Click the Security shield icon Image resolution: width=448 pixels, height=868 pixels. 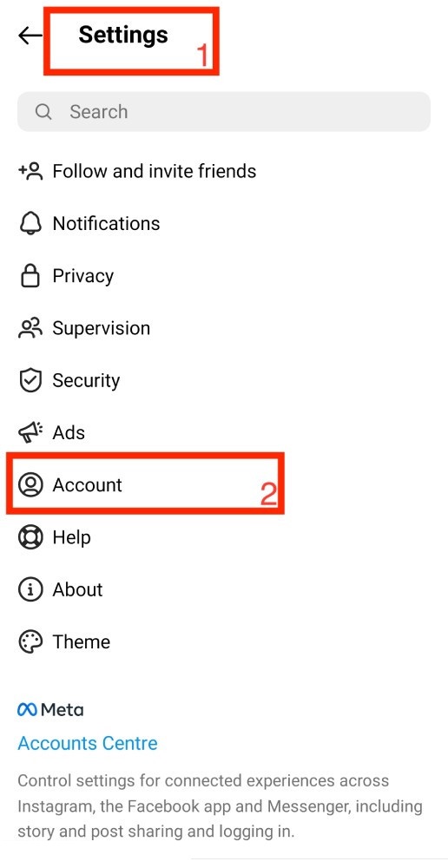click(x=30, y=380)
